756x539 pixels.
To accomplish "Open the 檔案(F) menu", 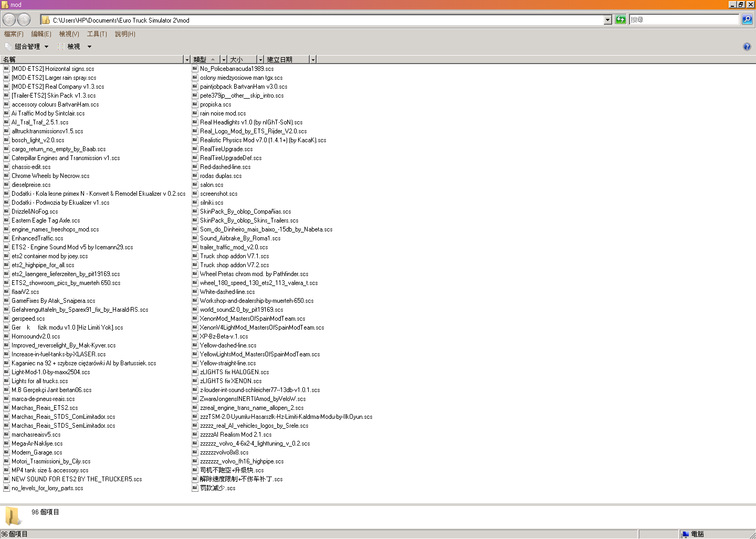I will click(14, 34).
